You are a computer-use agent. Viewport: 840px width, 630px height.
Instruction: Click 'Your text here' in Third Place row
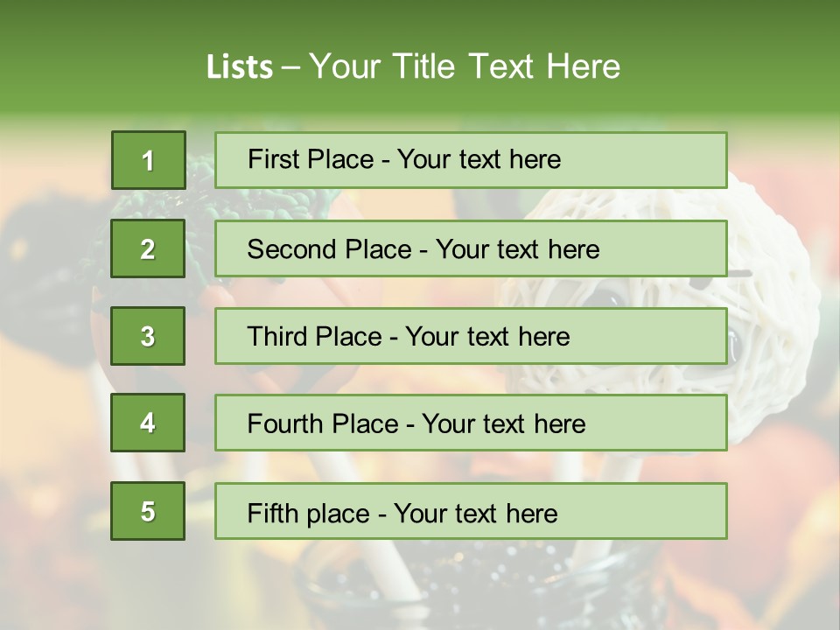point(487,337)
